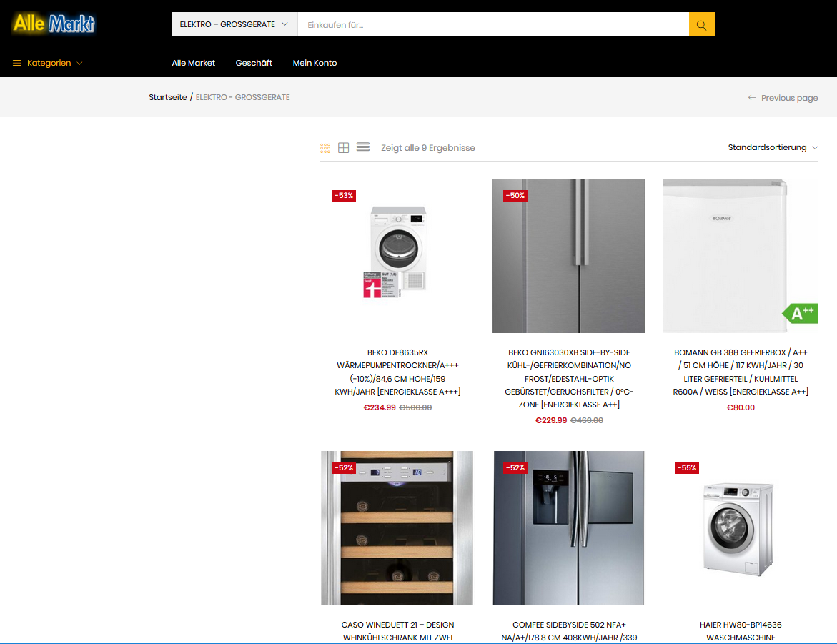
Task: Open the Kategorien menu label
Action: tap(49, 63)
